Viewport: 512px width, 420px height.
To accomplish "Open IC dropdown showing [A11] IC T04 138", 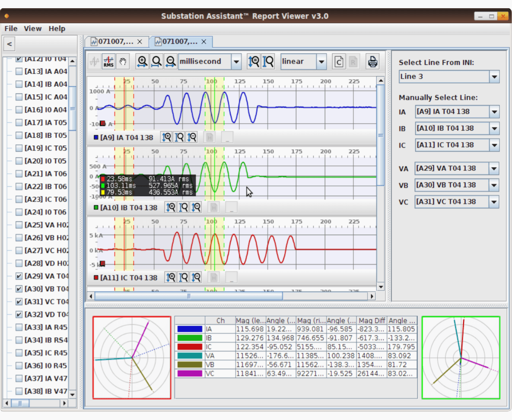I will (x=494, y=145).
